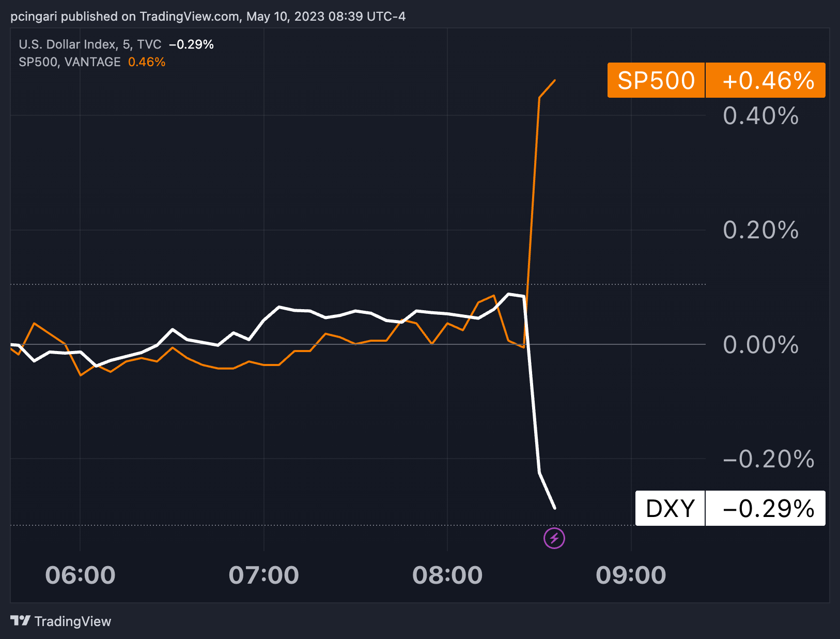Click the 0.46% legend value for SP500
The height and width of the screenshot is (639, 840).
(x=147, y=62)
